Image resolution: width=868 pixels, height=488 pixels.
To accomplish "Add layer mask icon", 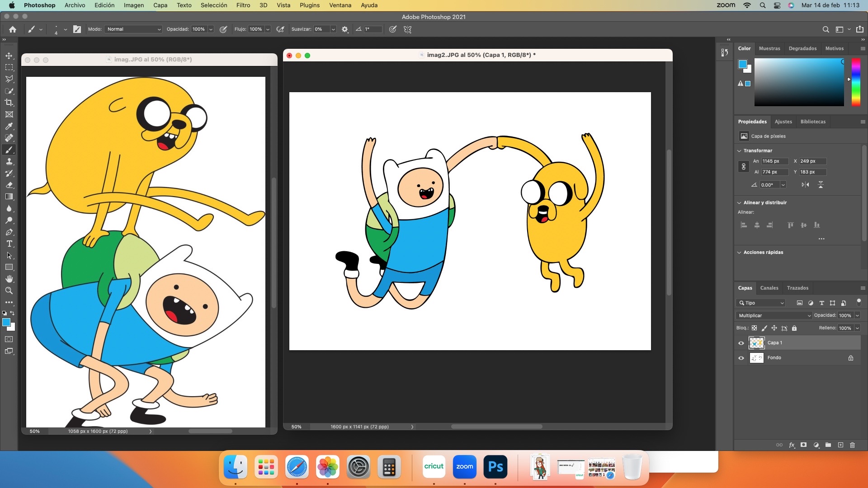I will coord(803,445).
